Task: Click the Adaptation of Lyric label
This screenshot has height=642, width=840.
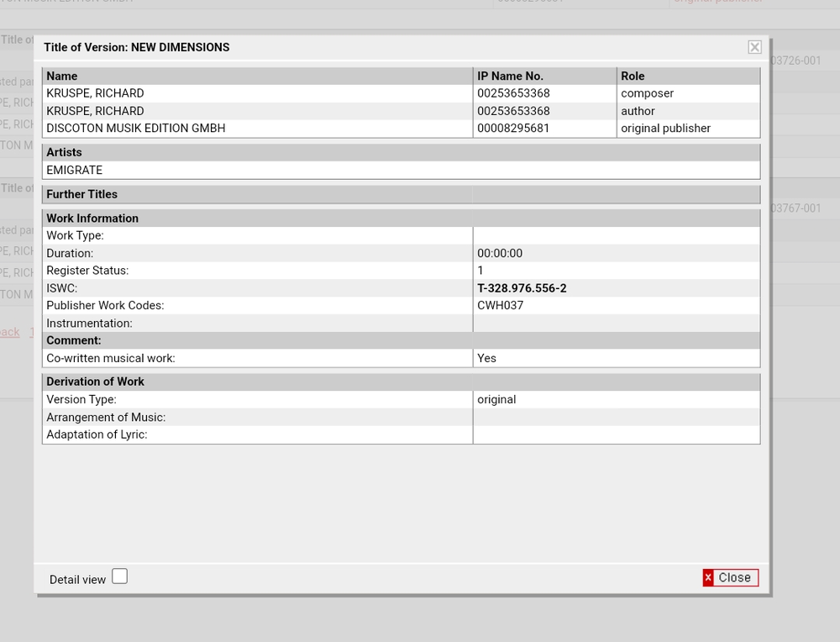Action: click(97, 434)
